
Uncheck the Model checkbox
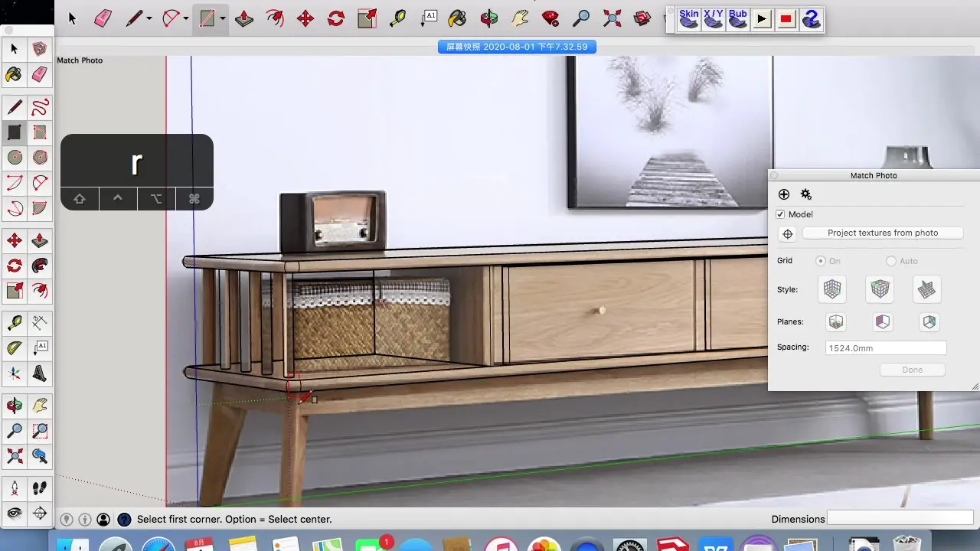pos(780,214)
